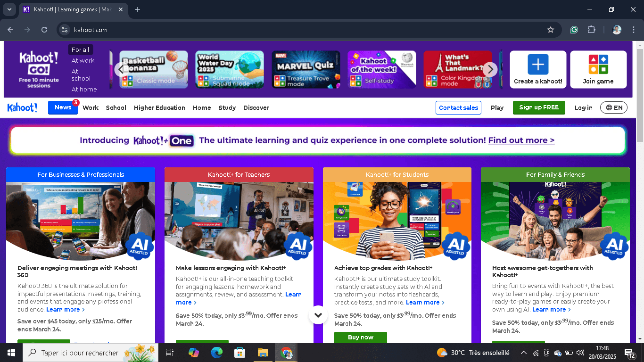
Task: Open the Grammarly extension icon
Action: click(574, 29)
